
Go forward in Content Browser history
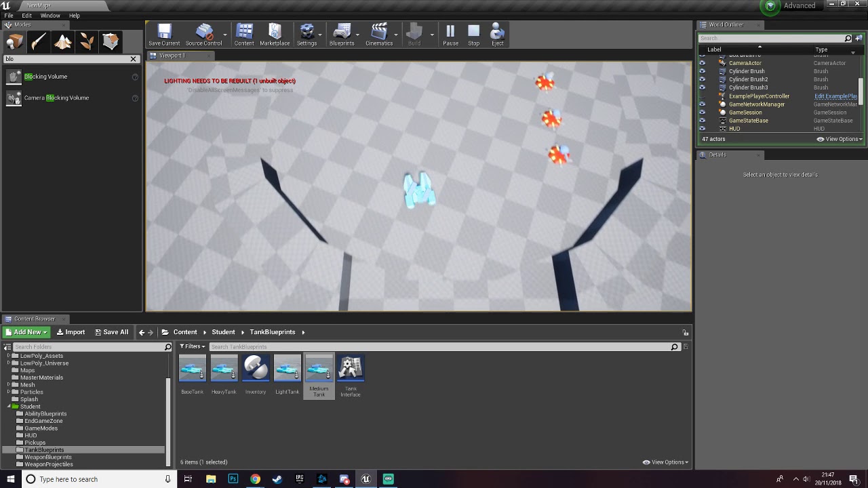pyautogui.click(x=151, y=332)
